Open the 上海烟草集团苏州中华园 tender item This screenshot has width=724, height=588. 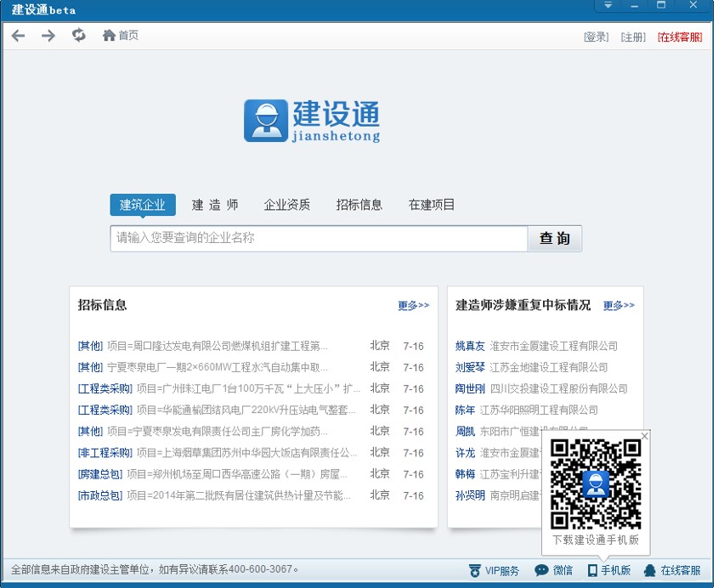coord(247,453)
